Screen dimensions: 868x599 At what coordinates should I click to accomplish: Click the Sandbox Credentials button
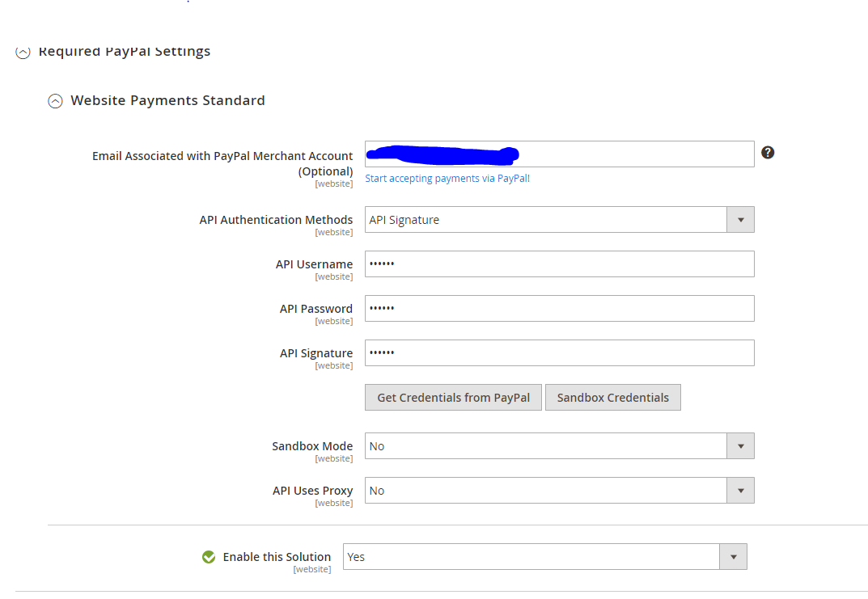613,397
